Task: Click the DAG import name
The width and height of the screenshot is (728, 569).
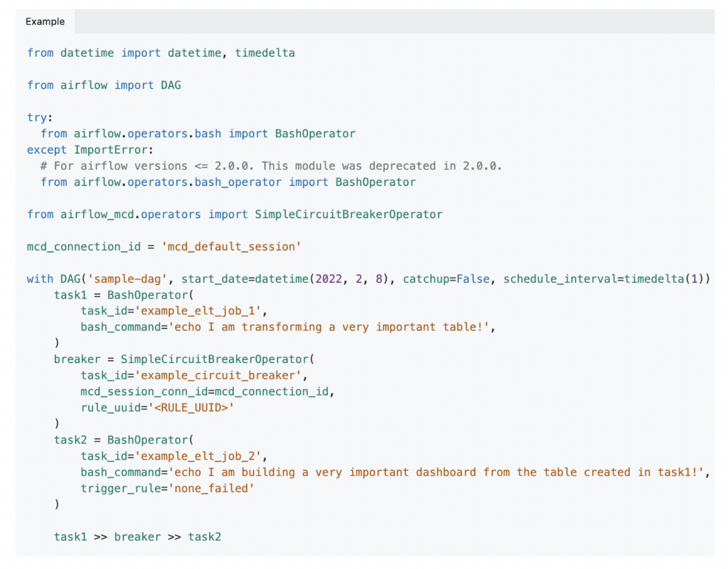Action: pos(171,85)
